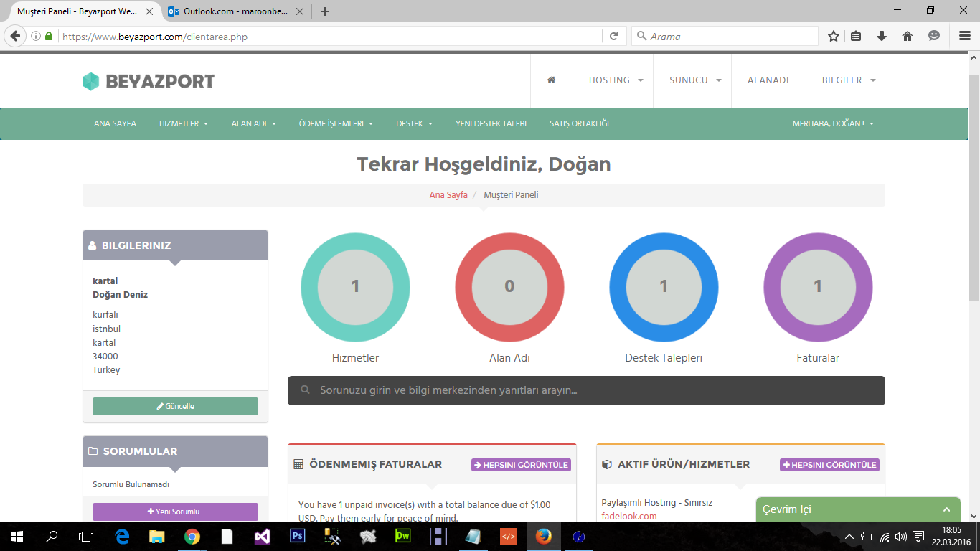Viewport: 980px width, 551px height.
Task: Click the Beyazport logo
Action: coord(149,81)
